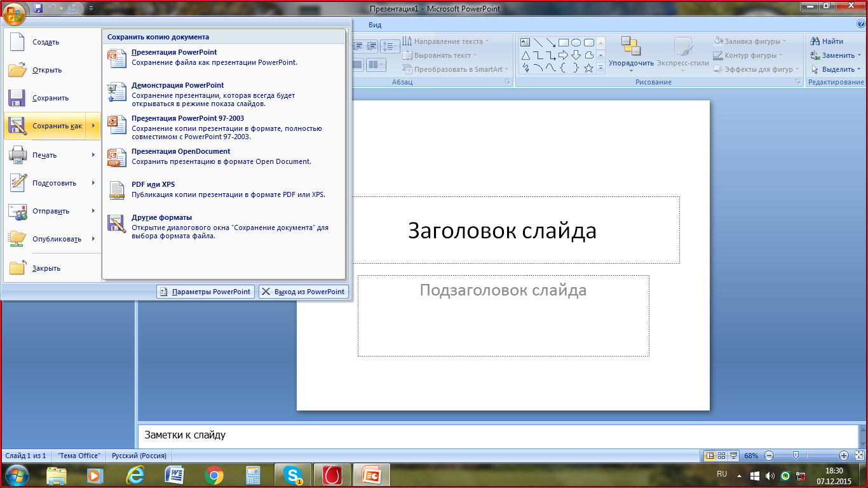868x488 pixels.
Task: Choose Другие форматы save option
Action: 224,226
